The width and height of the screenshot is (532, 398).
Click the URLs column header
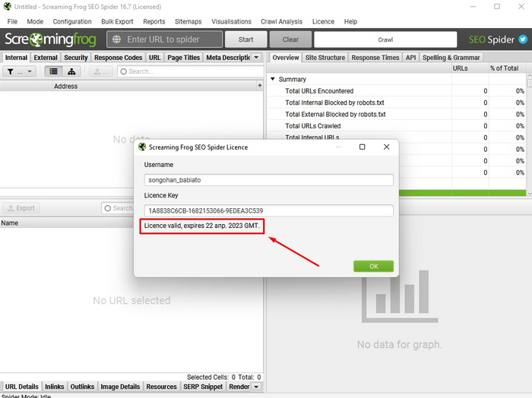point(470,68)
